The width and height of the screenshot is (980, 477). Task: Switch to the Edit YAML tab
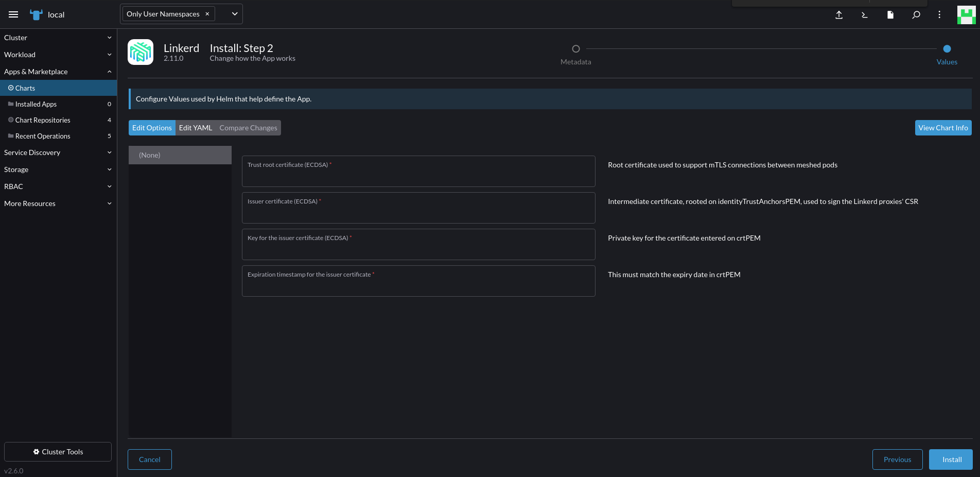coord(196,128)
